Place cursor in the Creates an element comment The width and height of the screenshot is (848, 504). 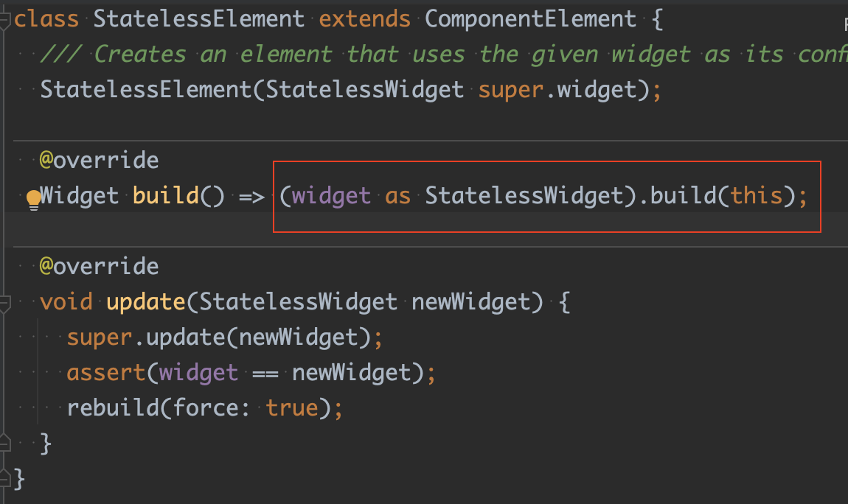(444, 55)
